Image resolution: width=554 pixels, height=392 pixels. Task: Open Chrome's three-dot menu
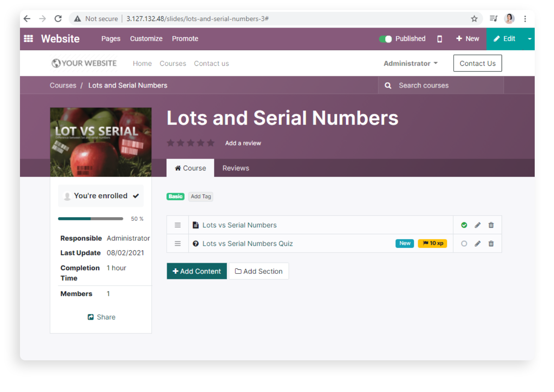(525, 19)
